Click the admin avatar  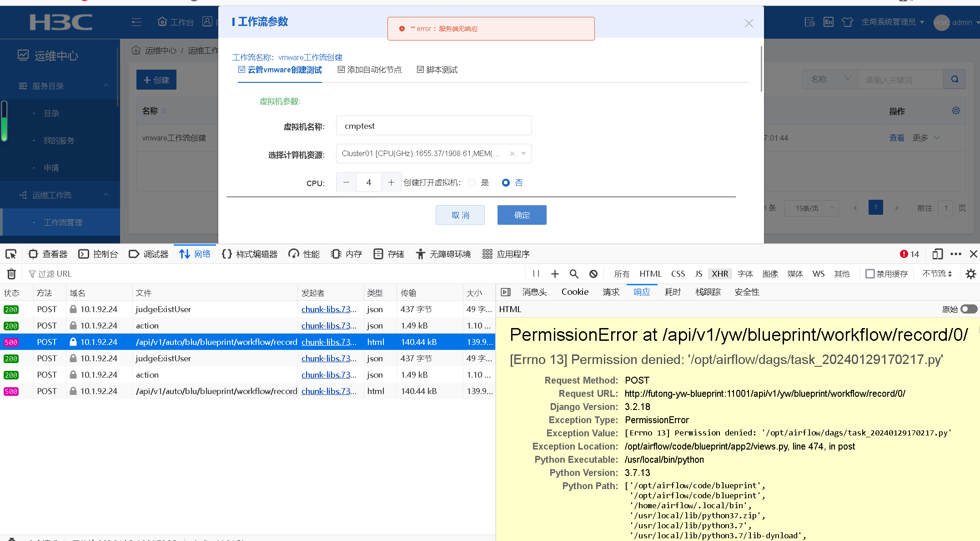(x=941, y=22)
